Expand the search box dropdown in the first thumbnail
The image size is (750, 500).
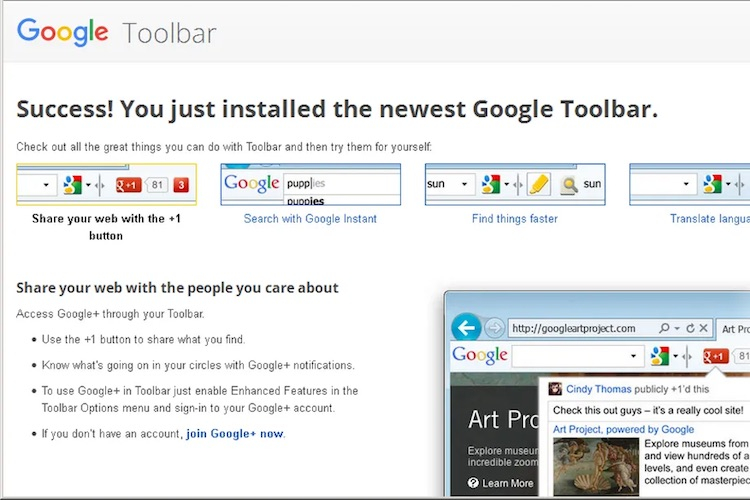49,185
